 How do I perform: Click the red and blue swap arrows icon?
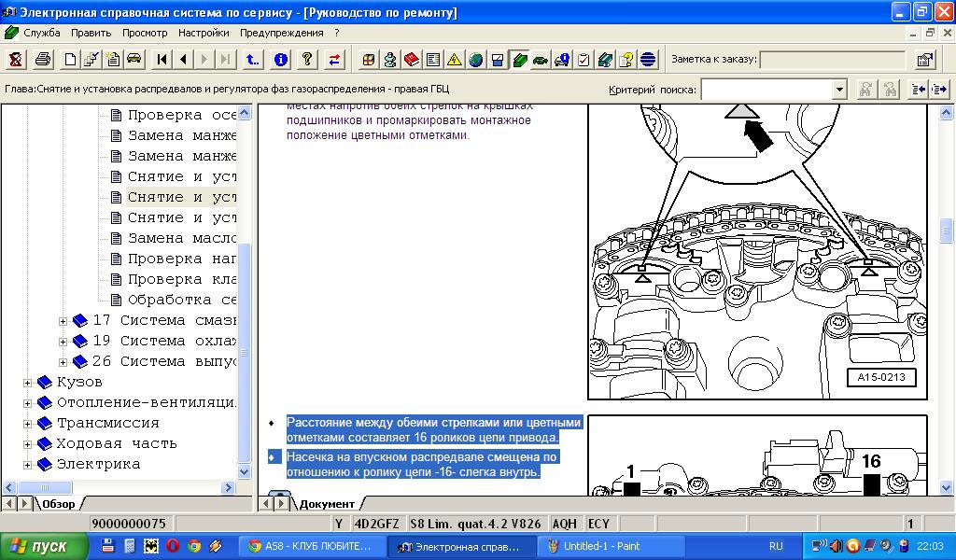click(x=334, y=60)
